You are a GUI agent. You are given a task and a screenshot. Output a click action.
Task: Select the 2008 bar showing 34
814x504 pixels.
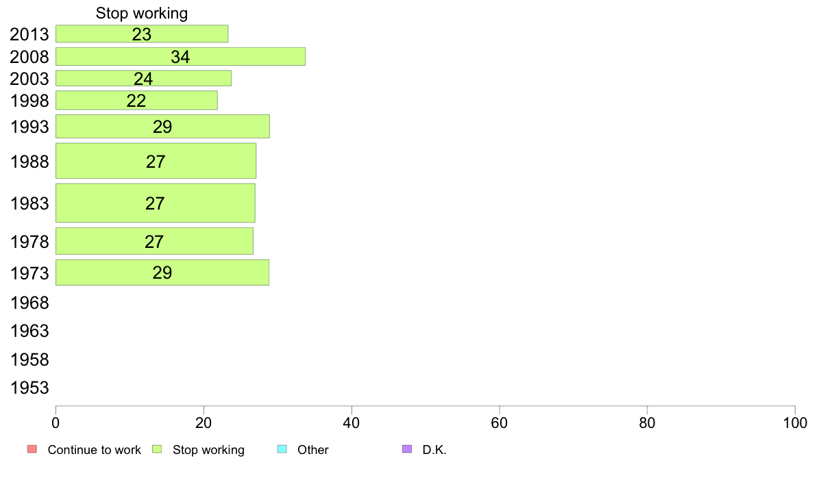181,57
